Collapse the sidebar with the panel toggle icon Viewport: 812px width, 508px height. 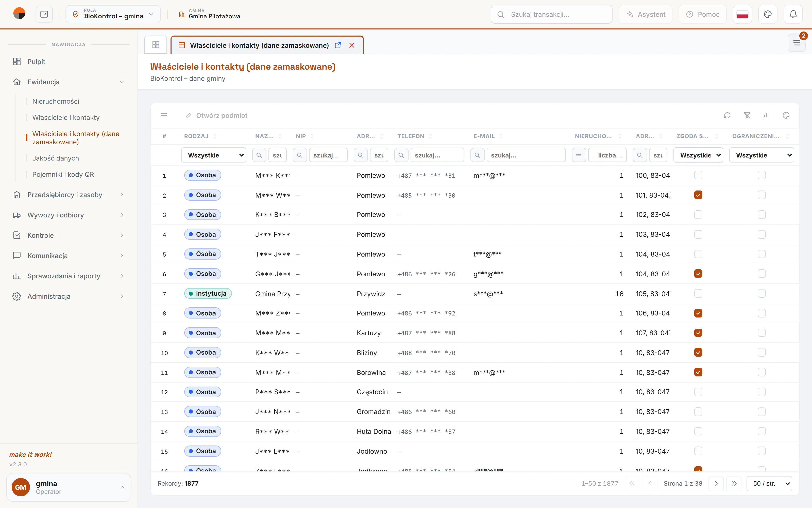click(44, 14)
